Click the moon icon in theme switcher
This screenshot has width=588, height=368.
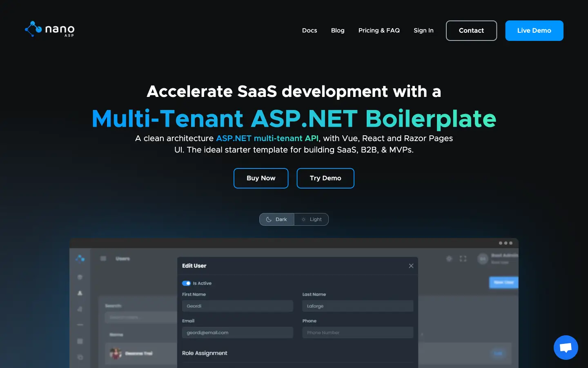click(x=269, y=220)
